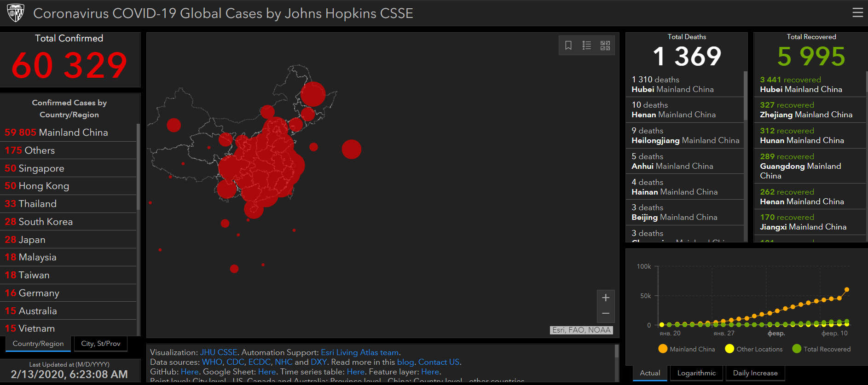Image resolution: width=868 pixels, height=385 pixels.
Task: Open the basemap gallery grid icon
Action: [x=605, y=45]
